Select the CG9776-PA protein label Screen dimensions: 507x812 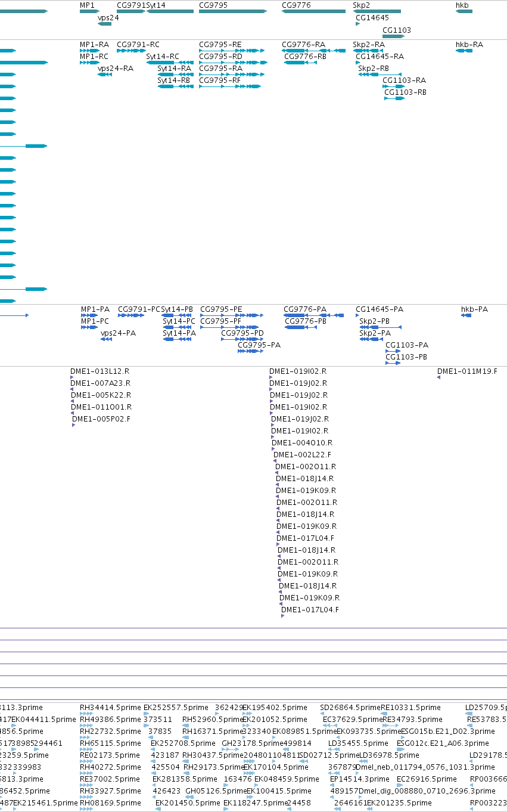[305, 309]
